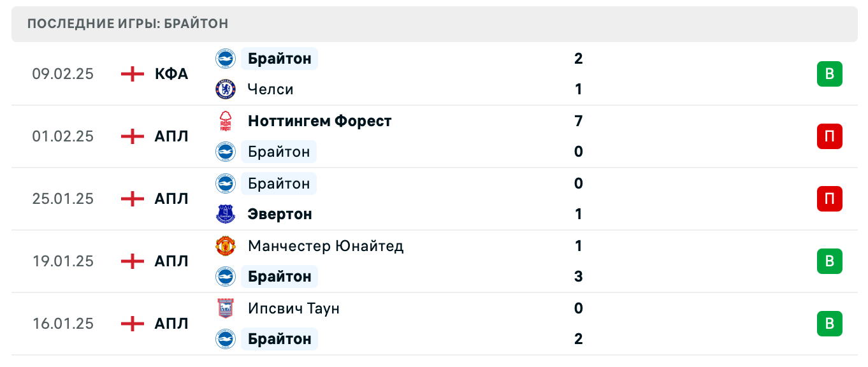This screenshot has width=868, height=367.
Task: Open the АПЛ league page from 19.01.25 row
Action: [x=171, y=261]
